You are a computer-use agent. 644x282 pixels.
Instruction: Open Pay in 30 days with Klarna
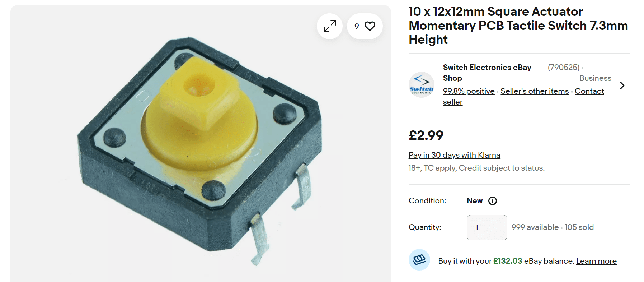(454, 155)
